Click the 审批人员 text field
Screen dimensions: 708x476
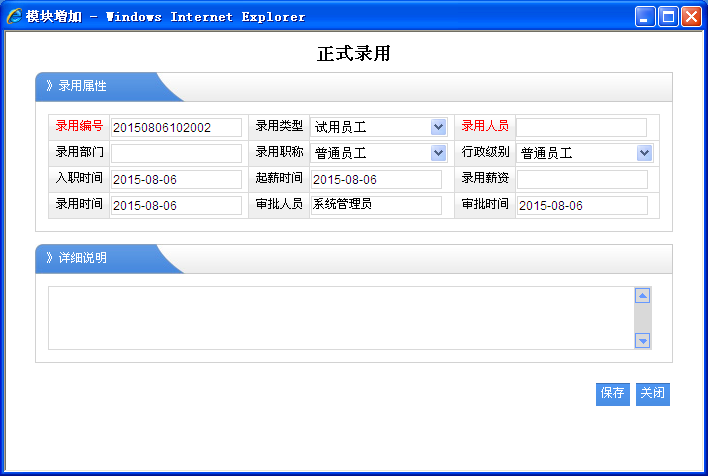tap(376, 205)
